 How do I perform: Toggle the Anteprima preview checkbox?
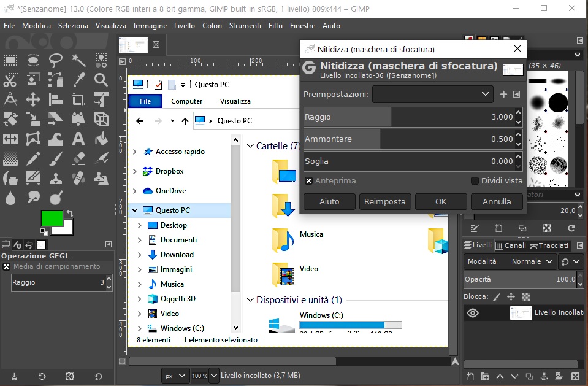point(308,181)
